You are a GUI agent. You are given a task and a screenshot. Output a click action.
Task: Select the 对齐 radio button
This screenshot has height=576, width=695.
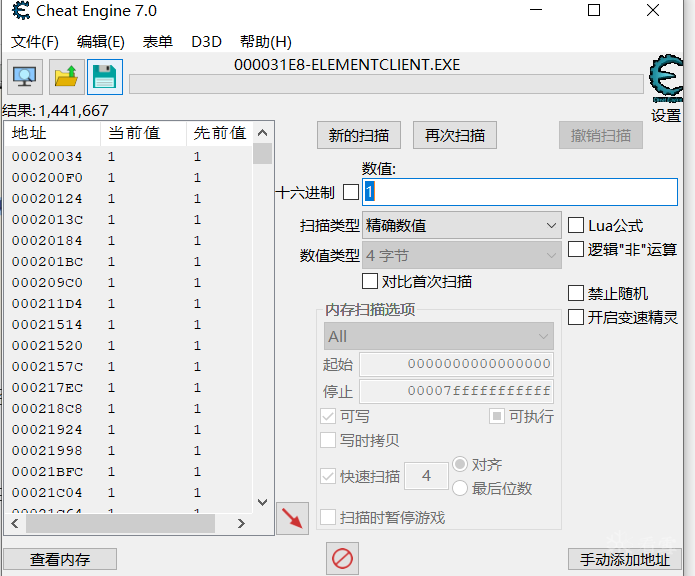460,464
